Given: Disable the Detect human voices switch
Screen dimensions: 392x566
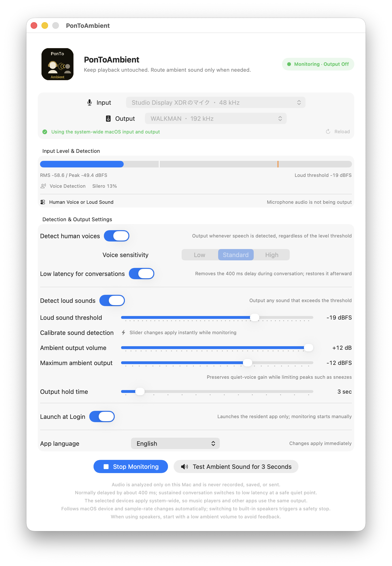Looking at the screenshot, I should 117,236.
